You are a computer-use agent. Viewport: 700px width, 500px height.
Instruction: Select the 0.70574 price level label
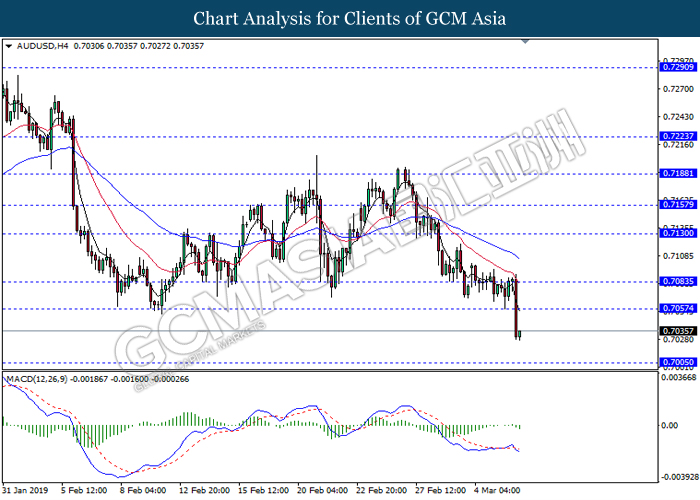tap(678, 308)
